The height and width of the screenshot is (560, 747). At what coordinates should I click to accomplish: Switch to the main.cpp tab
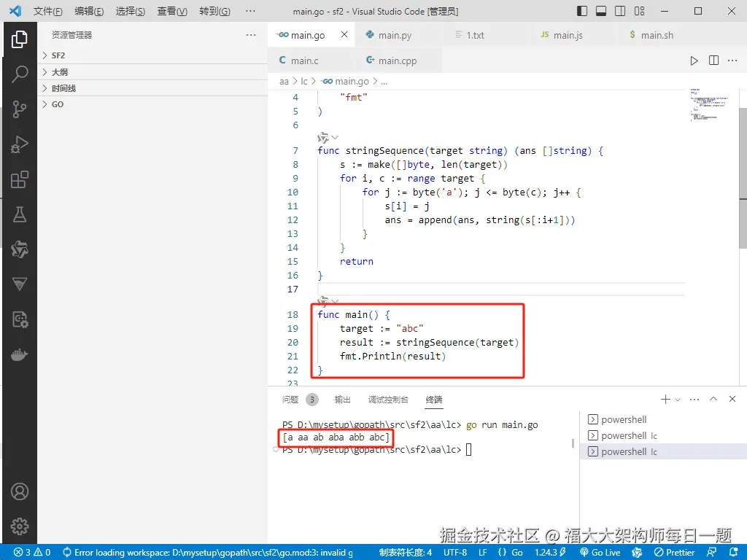point(398,61)
